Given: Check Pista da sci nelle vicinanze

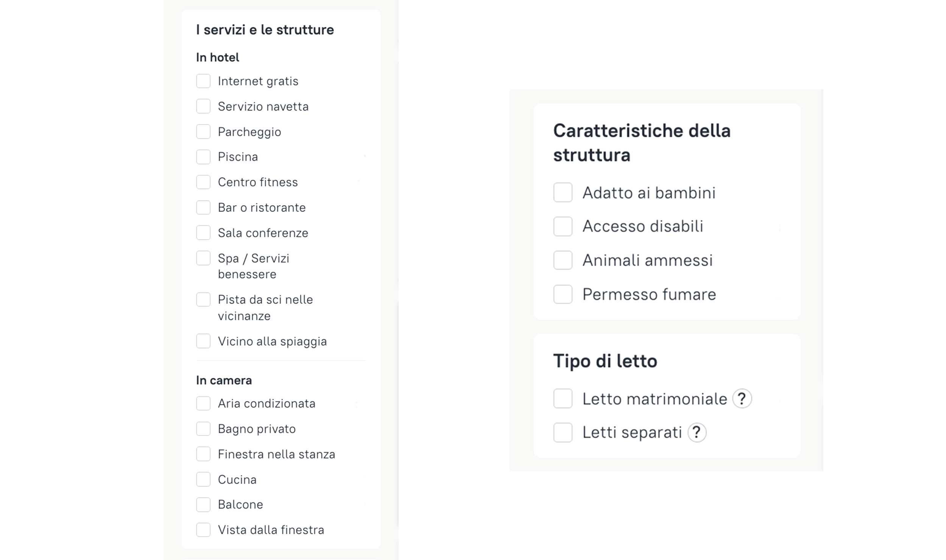Looking at the screenshot, I should click(203, 300).
